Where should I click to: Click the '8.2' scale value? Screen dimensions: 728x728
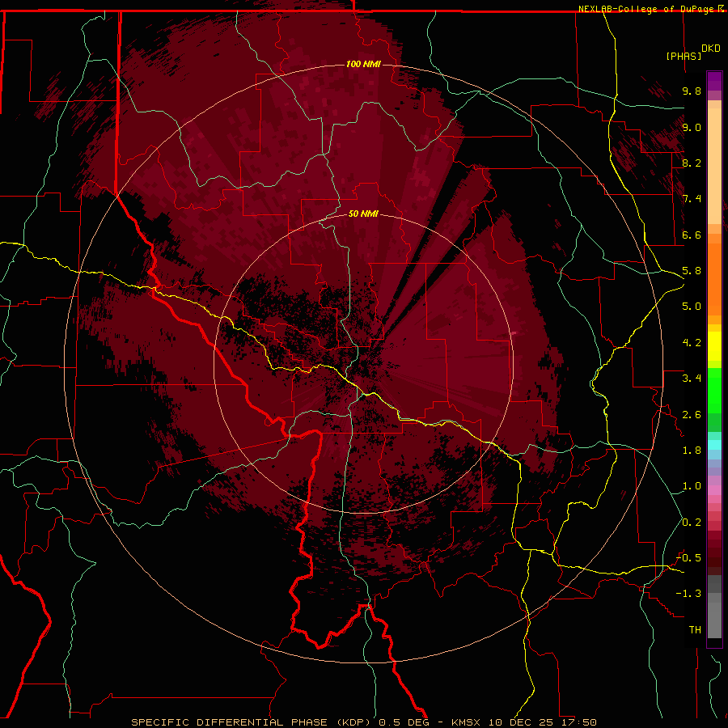[692, 163]
